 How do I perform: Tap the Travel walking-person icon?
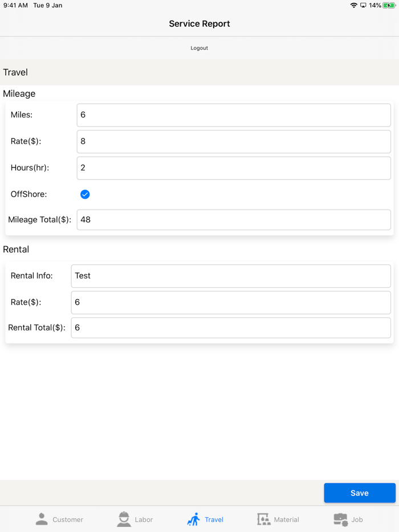[193, 519]
